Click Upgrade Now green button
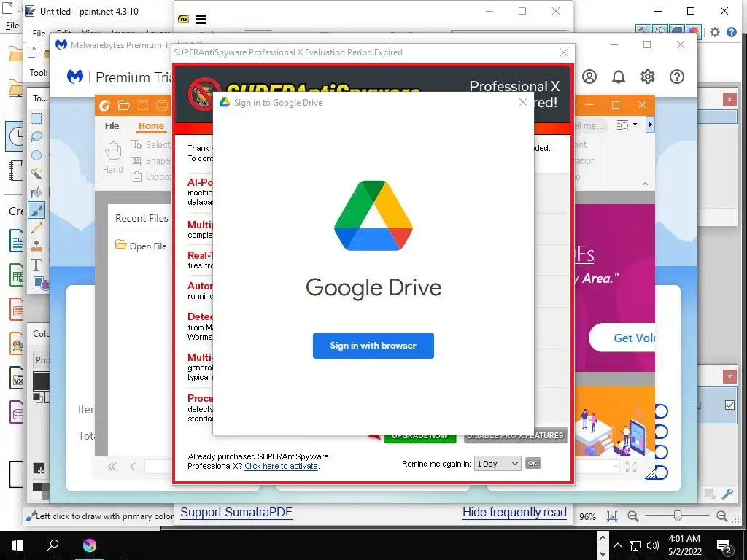The width and height of the screenshot is (747, 560). pos(420,437)
